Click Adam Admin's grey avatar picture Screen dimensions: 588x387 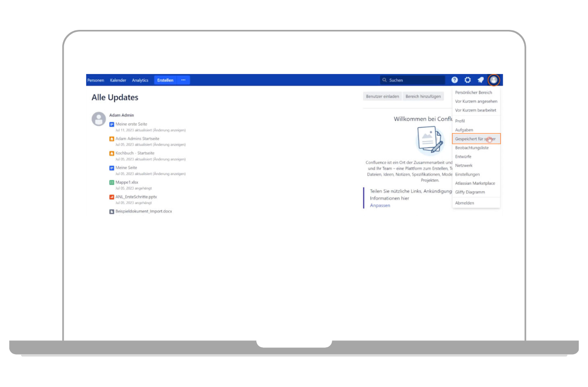click(99, 119)
